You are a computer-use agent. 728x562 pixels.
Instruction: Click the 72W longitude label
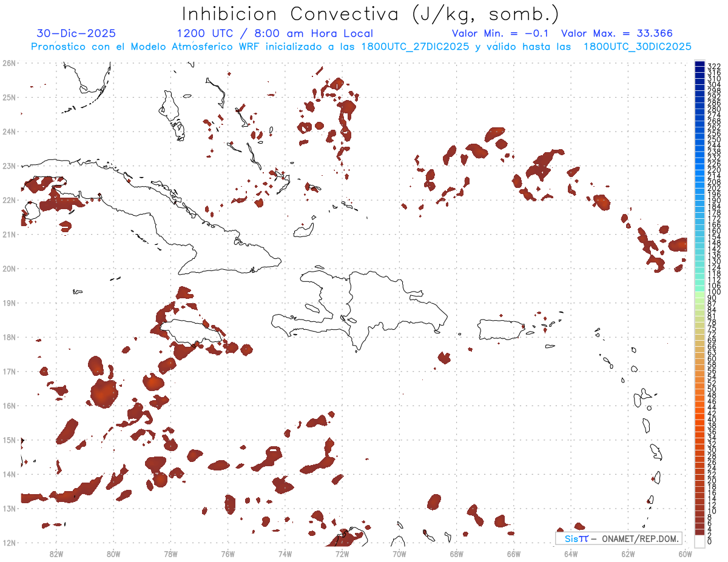click(342, 554)
